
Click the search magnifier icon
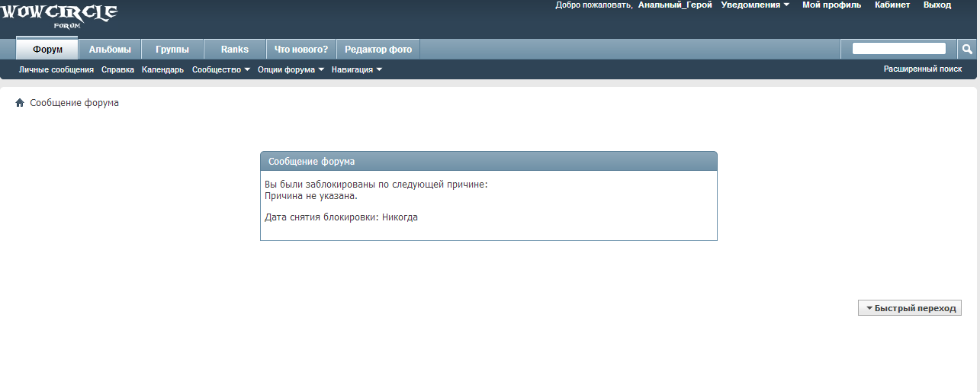(967, 49)
